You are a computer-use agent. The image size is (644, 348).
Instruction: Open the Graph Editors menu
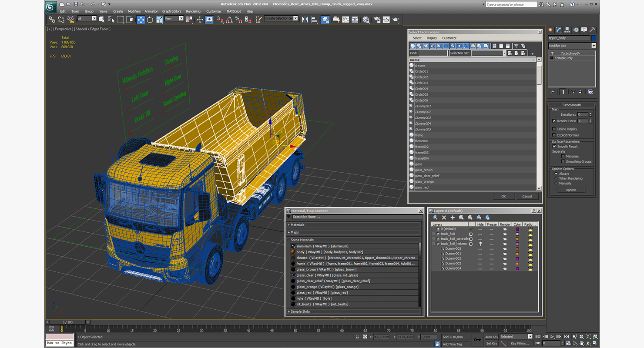172,11
